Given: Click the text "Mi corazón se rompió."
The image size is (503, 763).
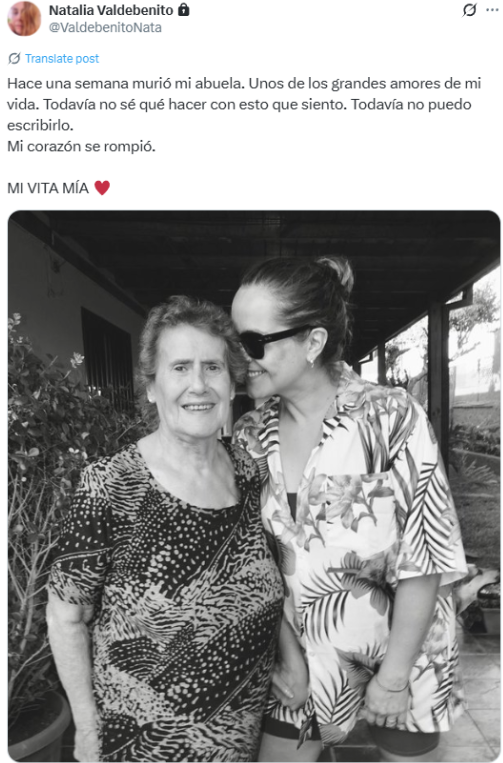Looking at the screenshot, I should coord(81,146).
